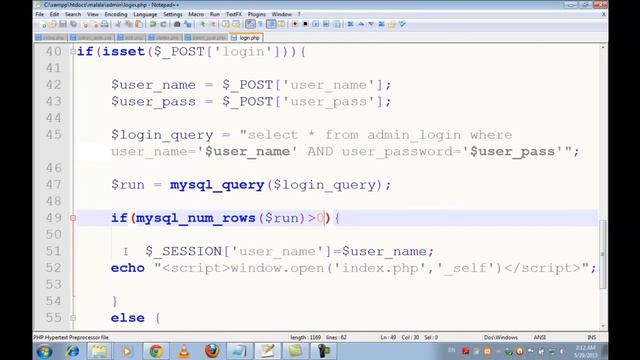Click the Synchronize Vertical Scrolling icon
Image resolution: width=640 pixels, height=360 pixels.
pyautogui.click(x=226, y=24)
